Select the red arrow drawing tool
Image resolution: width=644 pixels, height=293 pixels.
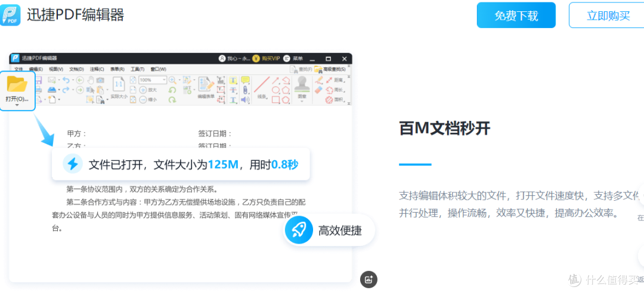pyautogui.click(x=275, y=80)
